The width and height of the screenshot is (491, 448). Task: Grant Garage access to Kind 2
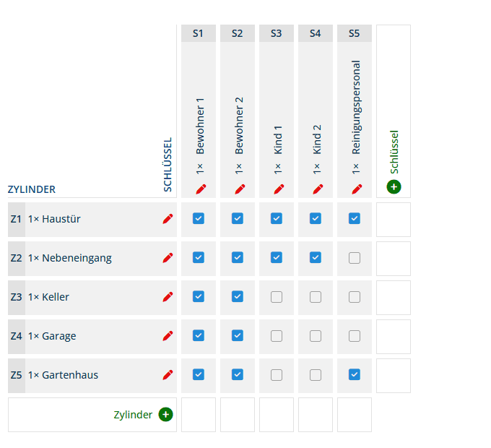316,335
